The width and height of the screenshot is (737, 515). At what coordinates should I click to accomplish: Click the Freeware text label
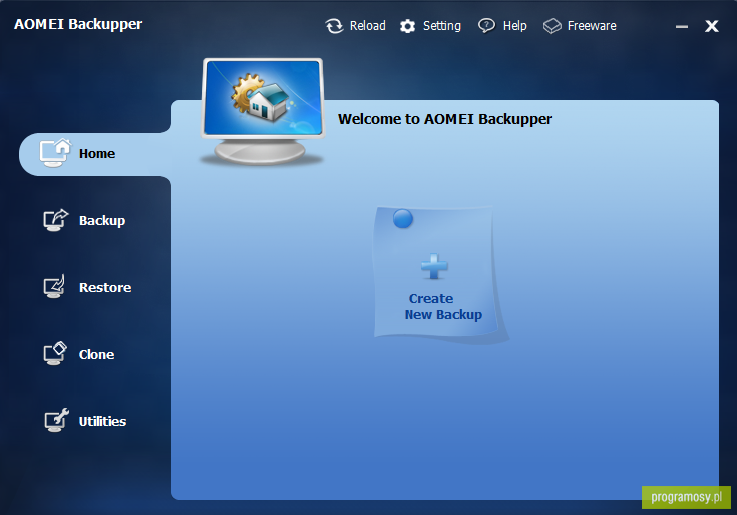[592, 26]
